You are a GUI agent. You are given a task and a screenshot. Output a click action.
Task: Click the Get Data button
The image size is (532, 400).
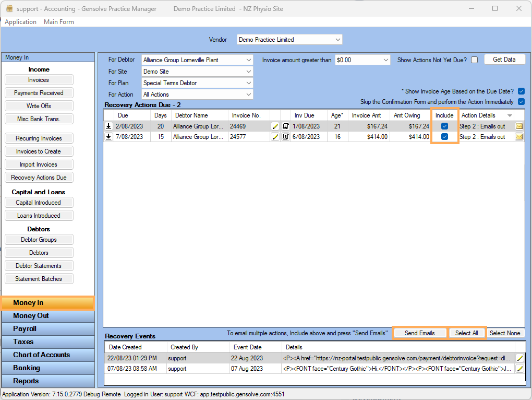click(504, 60)
